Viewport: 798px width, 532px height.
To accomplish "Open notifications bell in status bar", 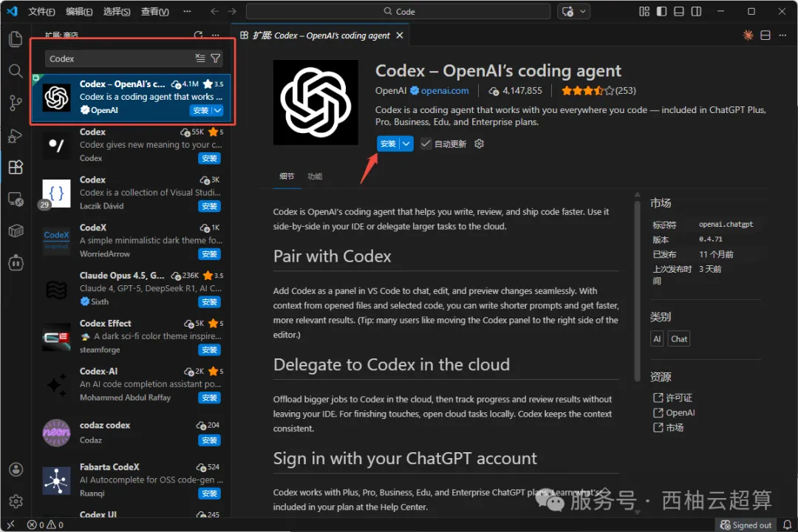I will 788,525.
